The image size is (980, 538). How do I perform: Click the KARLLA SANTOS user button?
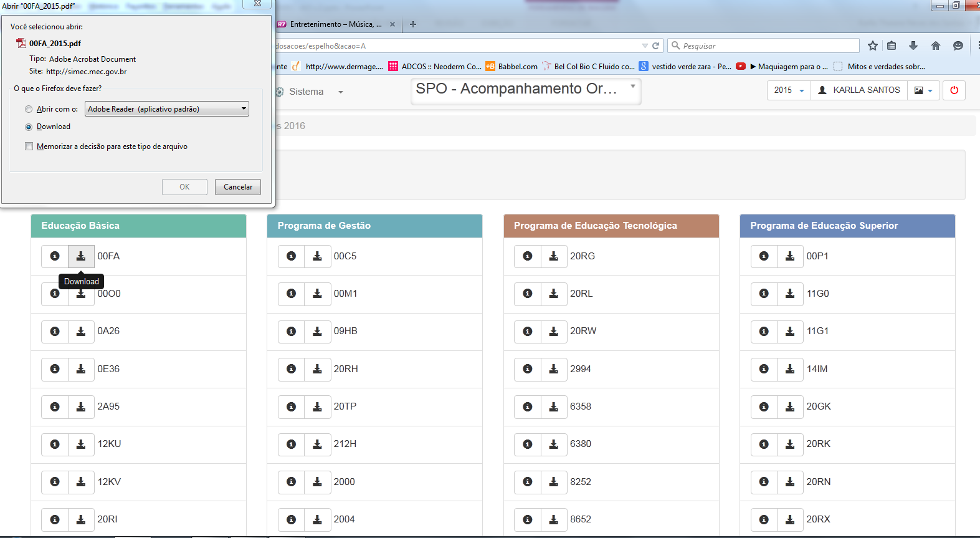pos(859,90)
